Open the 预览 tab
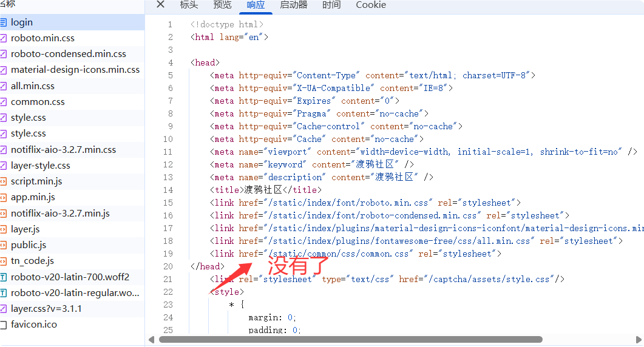644x347 pixels. tap(222, 5)
